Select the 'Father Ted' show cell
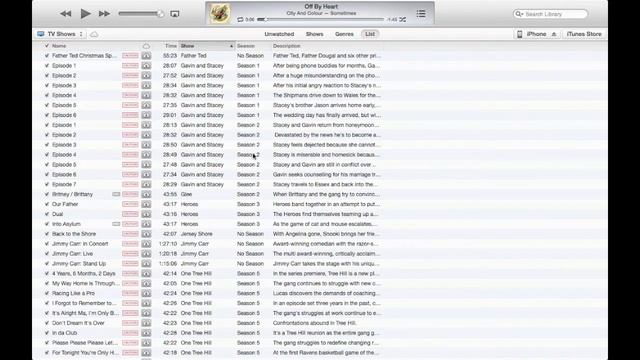 point(193,56)
